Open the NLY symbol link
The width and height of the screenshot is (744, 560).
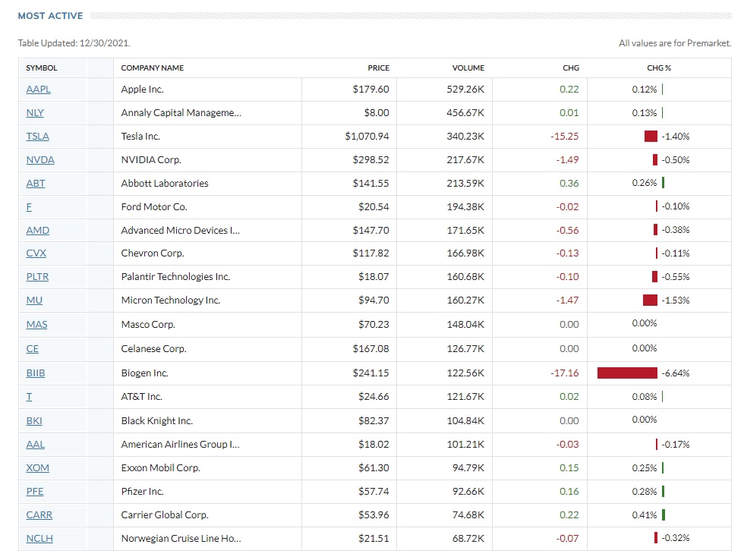(35, 113)
